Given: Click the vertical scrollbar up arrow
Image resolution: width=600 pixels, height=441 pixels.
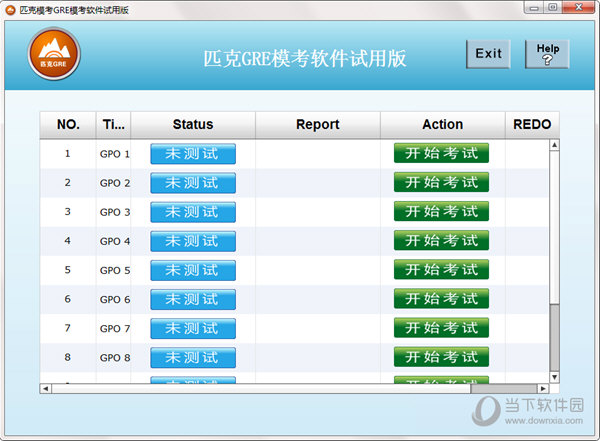Looking at the screenshot, I should pyautogui.click(x=554, y=145).
